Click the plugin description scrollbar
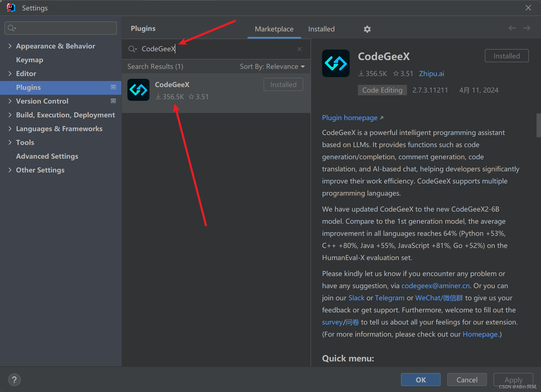This screenshot has width=541, height=392. 539,125
